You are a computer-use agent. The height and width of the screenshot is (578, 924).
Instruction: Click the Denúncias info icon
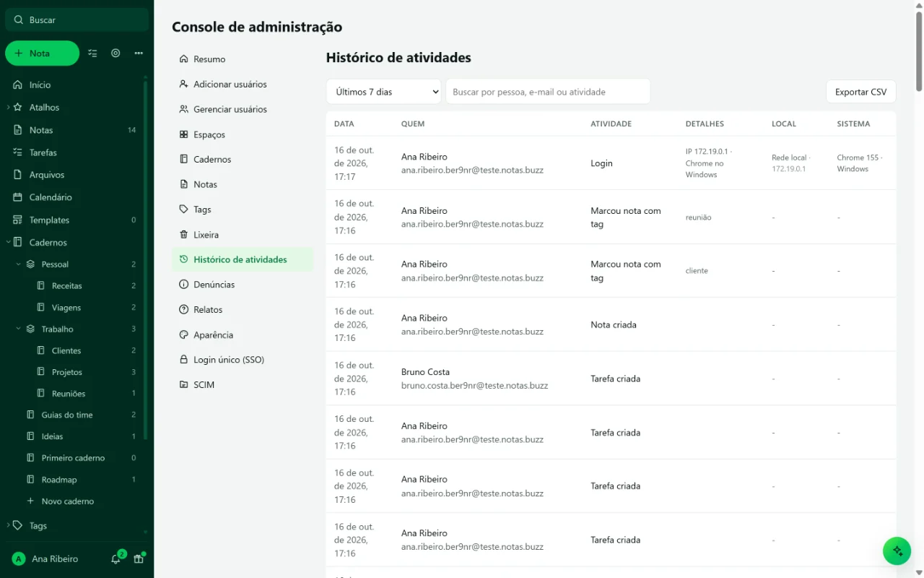[184, 285]
